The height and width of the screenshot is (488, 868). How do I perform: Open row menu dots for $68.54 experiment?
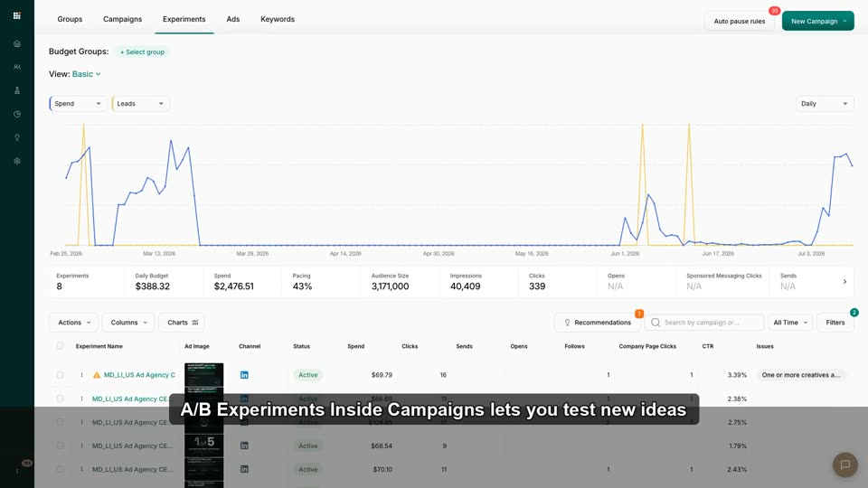tap(81, 446)
